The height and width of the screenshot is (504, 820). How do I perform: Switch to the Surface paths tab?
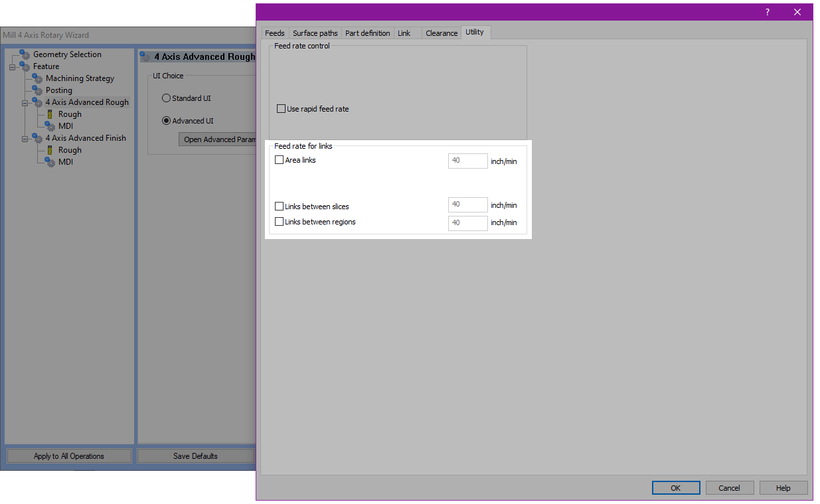(315, 33)
